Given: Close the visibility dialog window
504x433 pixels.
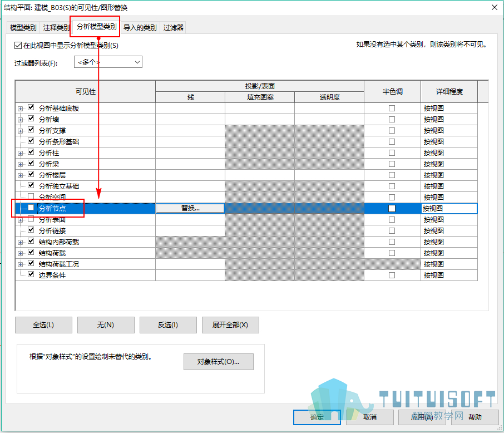Looking at the screenshot, I should point(495,7).
